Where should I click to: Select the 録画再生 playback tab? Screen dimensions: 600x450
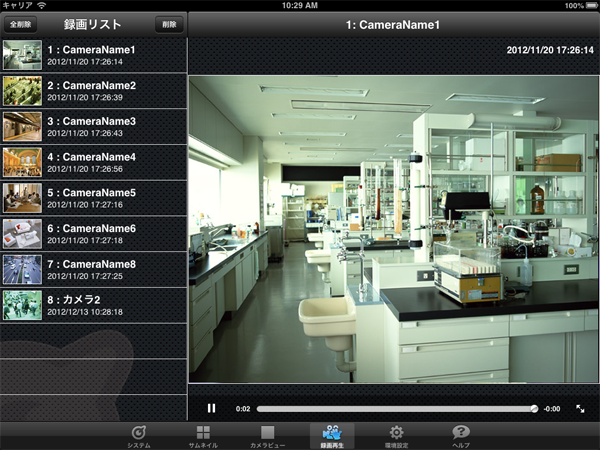pos(332,435)
